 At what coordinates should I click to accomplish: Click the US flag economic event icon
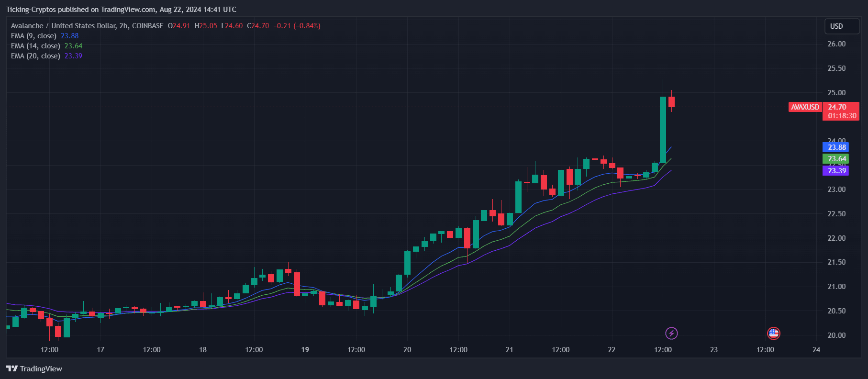773,333
